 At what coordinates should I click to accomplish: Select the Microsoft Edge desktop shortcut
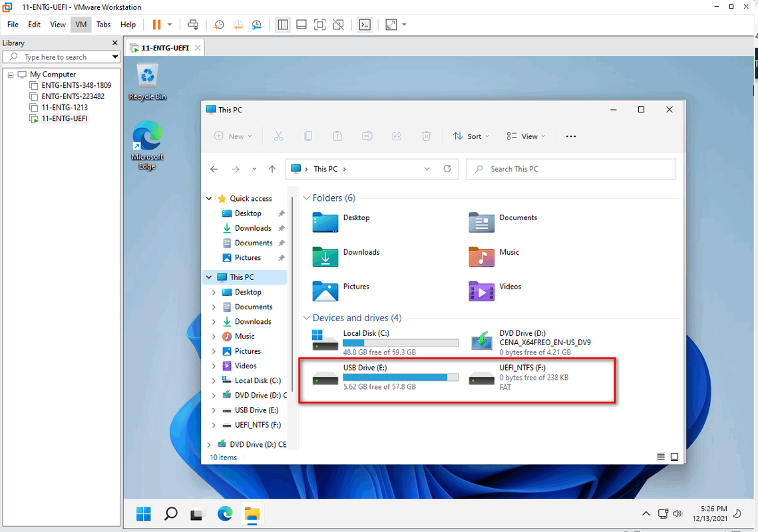(148, 145)
